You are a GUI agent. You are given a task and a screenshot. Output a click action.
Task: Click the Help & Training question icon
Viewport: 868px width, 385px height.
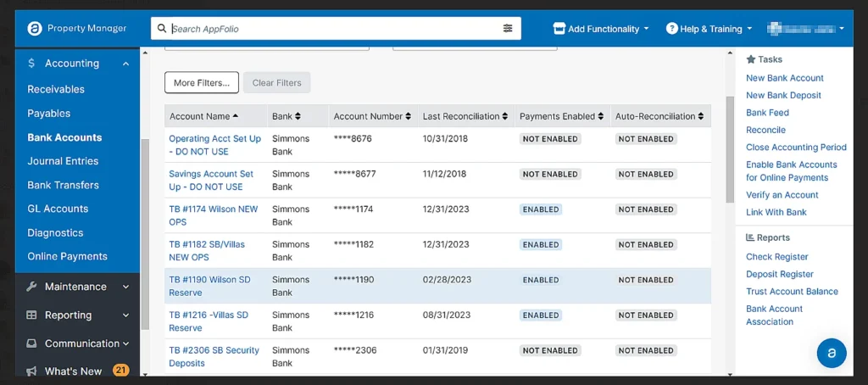(x=671, y=29)
